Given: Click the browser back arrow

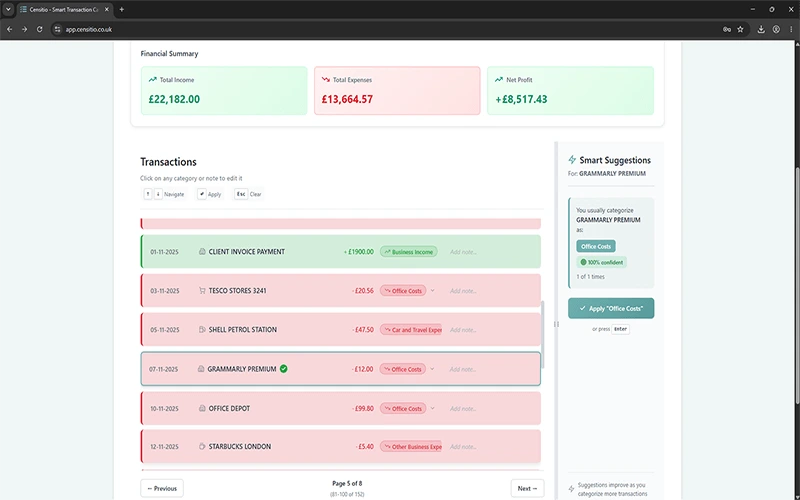Looking at the screenshot, I should (x=10, y=30).
